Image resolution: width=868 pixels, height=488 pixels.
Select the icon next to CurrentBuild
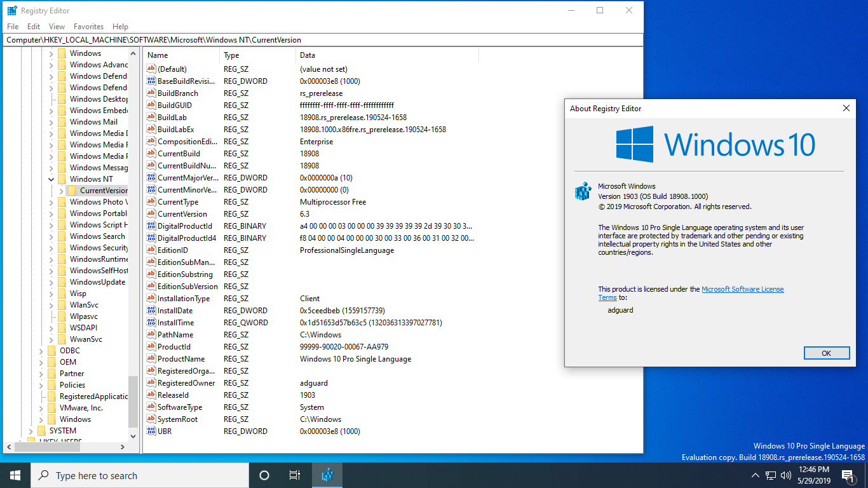point(151,153)
